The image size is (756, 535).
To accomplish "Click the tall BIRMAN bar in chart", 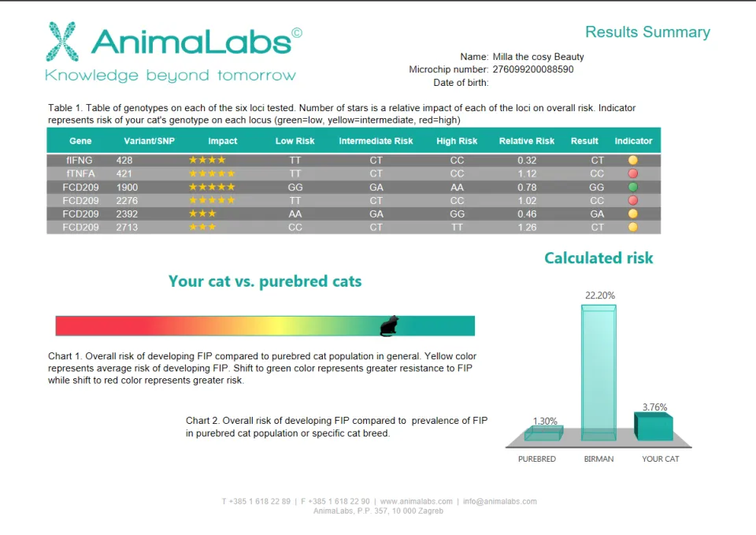I will pyautogui.click(x=598, y=373).
